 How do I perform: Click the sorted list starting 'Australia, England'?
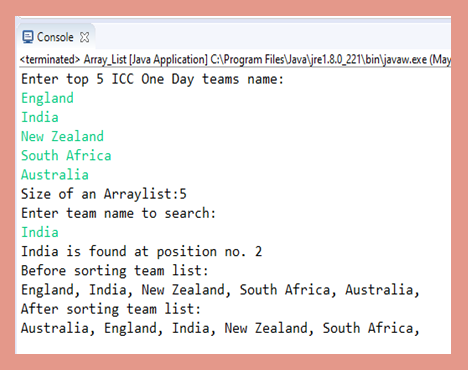(x=220, y=328)
